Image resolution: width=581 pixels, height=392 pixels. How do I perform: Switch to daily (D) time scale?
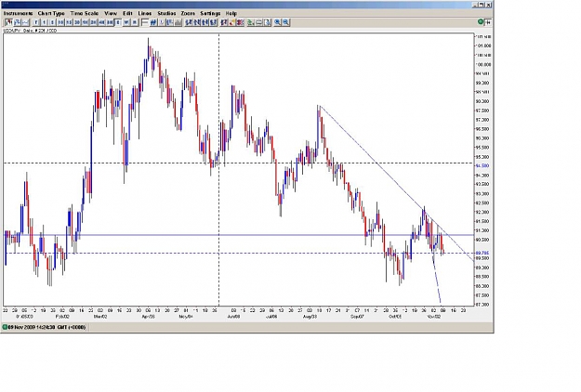click(118, 22)
